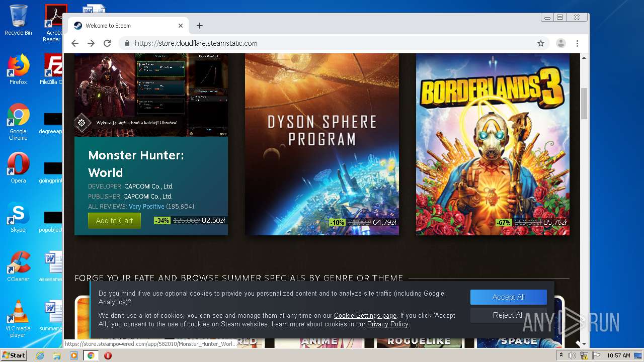The width and height of the screenshot is (644, 362).
Task: Open the Monster Hunter: World title
Action: (x=136, y=164)
